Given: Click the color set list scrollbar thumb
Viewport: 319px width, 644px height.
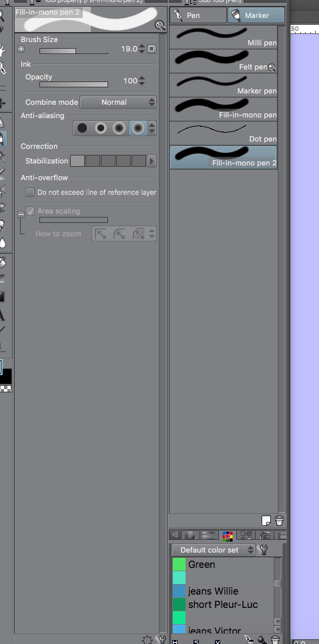Looking at the screenshot, I should [x=278, y=583].
